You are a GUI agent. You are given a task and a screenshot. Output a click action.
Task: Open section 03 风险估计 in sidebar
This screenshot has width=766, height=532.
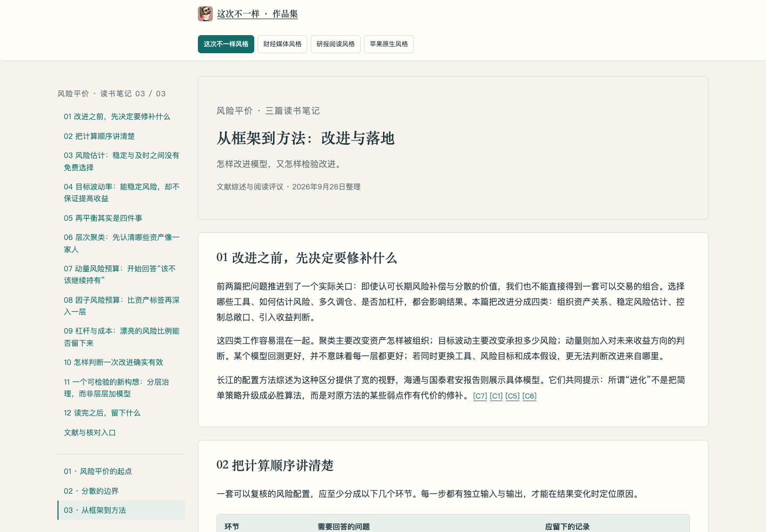tap(121, 161)
